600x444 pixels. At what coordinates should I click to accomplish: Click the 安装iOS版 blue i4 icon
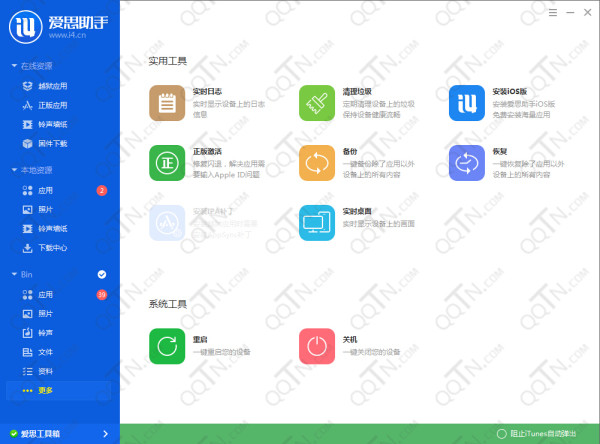pyautogui.click(x=467, y=103)
